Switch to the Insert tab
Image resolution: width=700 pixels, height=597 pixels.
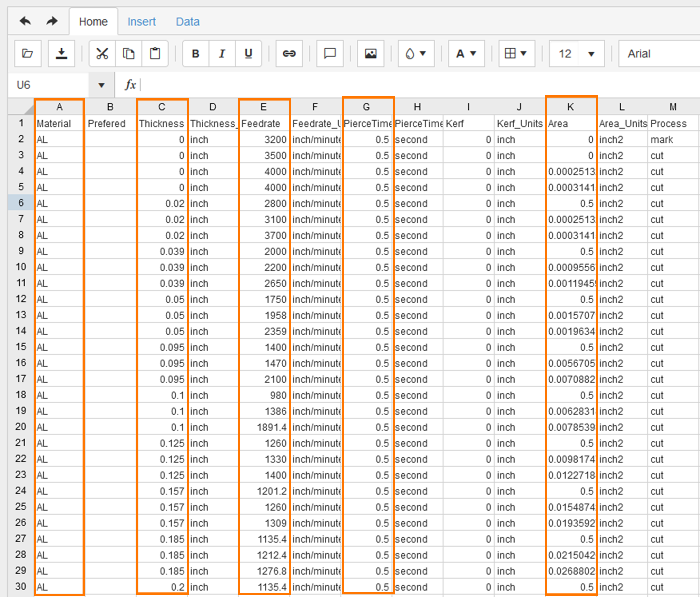click(x=142, y=22)
